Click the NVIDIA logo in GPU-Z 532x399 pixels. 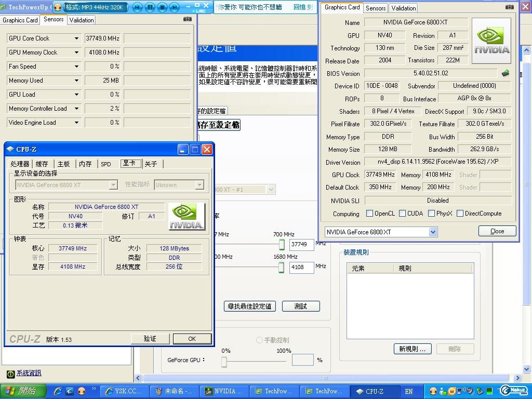[491, 41]
